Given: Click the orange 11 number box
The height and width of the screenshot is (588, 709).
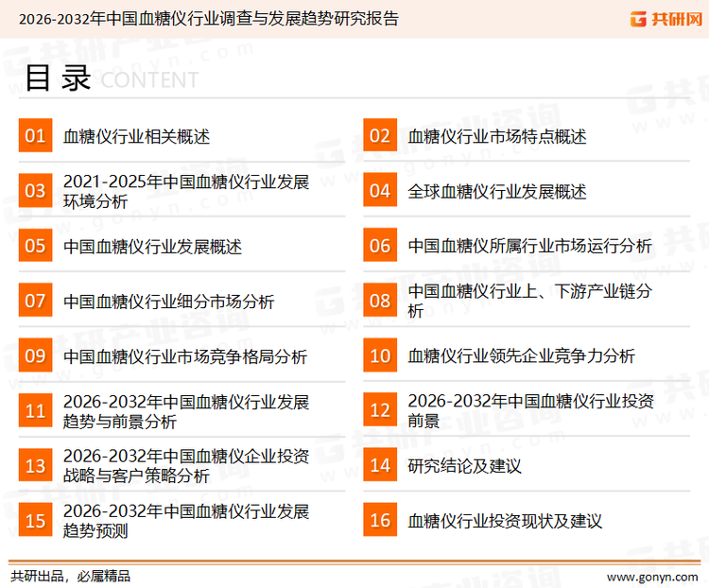Looking at the screenshot, I should point(35,410).
